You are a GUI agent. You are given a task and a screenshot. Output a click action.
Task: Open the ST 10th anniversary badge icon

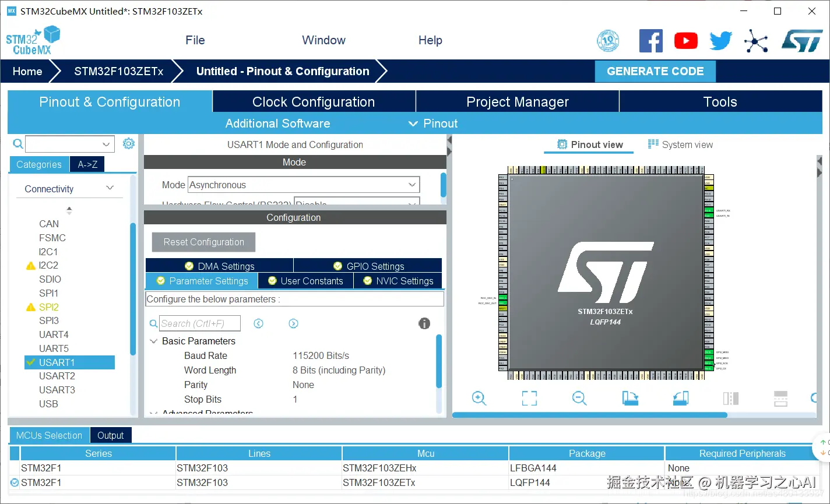pyautogui.click(x=608, y=41)
